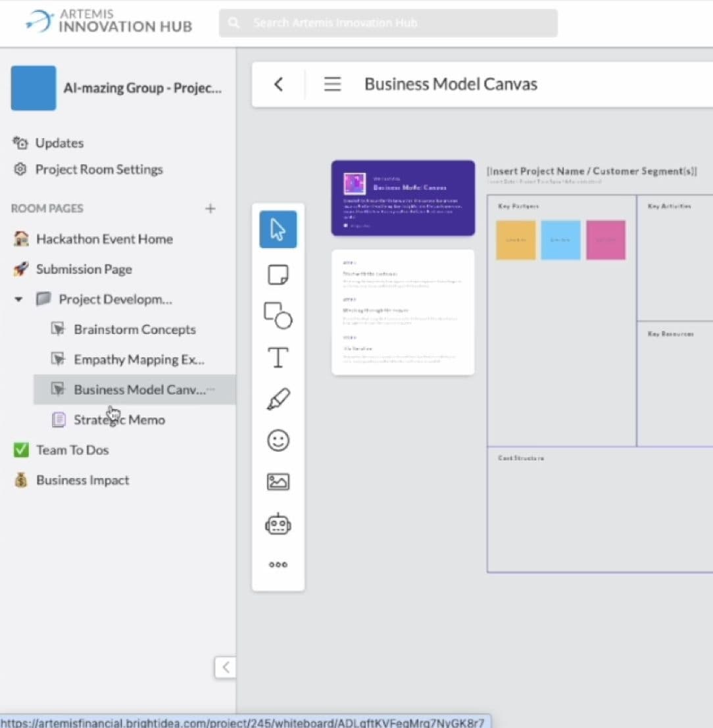Open Strategic Memo page
The height and width of the screenshot is (728, 713).
coord(119,420)
